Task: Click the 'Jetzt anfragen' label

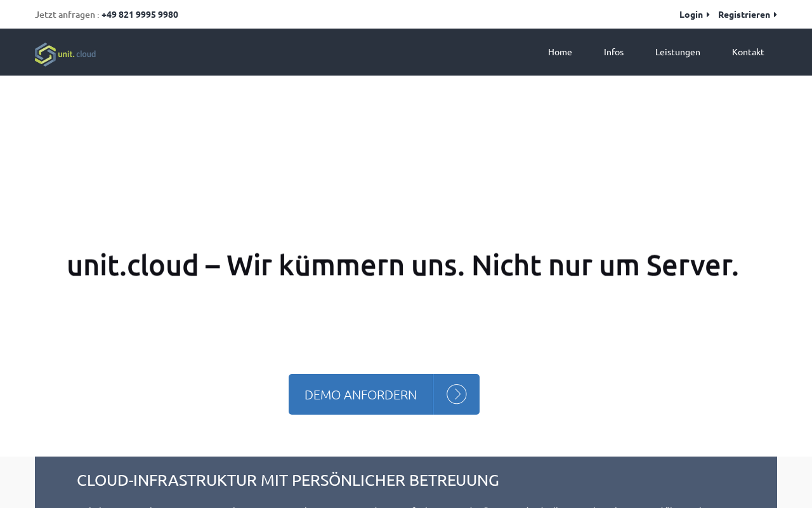Action: click(x=65, y=15)
